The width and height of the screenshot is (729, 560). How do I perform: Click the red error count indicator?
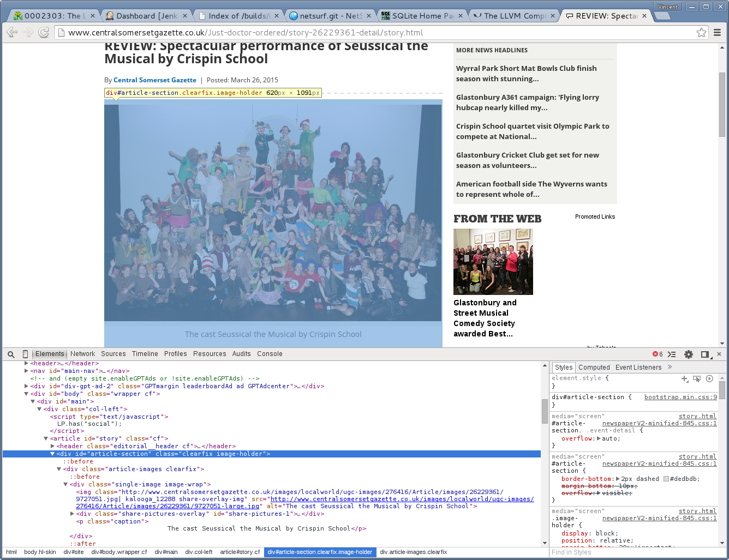[x=658, y=354]
